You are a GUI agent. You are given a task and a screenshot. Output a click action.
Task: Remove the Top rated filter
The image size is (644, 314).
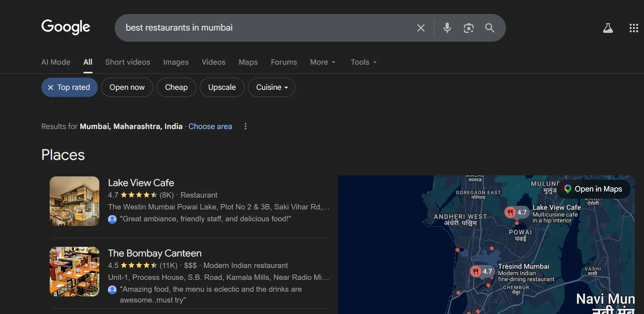coord(69,87)
